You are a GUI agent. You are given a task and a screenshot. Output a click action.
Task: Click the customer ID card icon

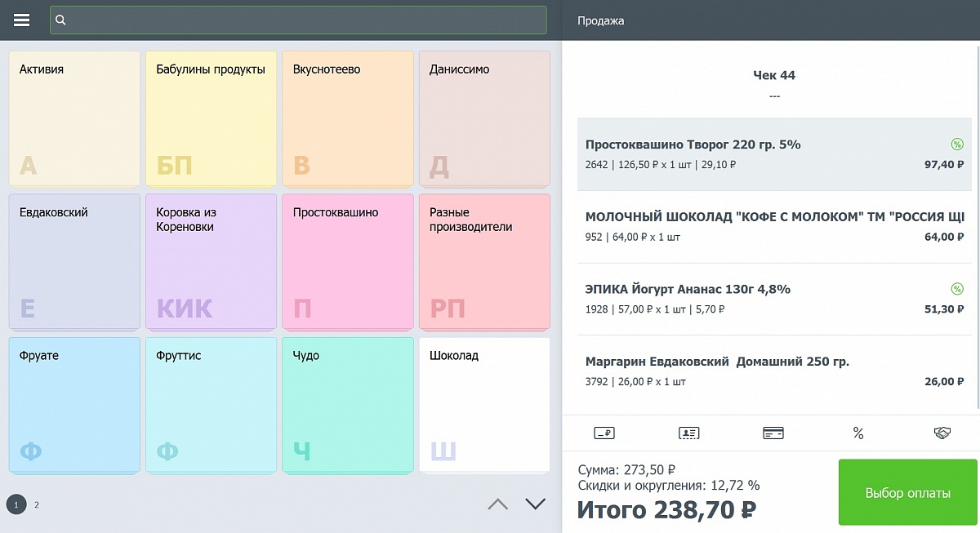tap(689, 433)
